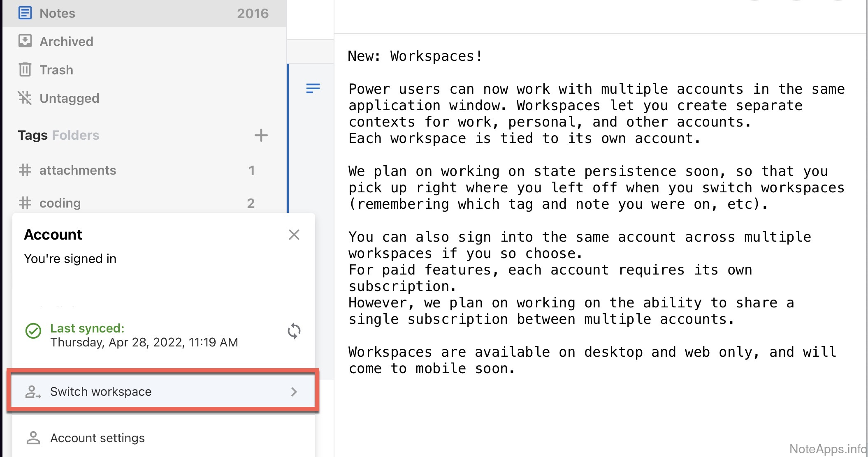Image resolution: width=868 pixels, height=457 pixels.
Task: Click the blue note lines icon
Action: [x=313, y=88]
